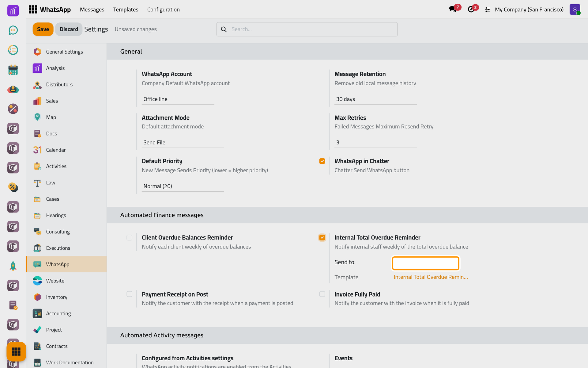
Task: Select WhatsApp tab in settings sidebar
Action: pyautogui.click(x=66, y=264)
